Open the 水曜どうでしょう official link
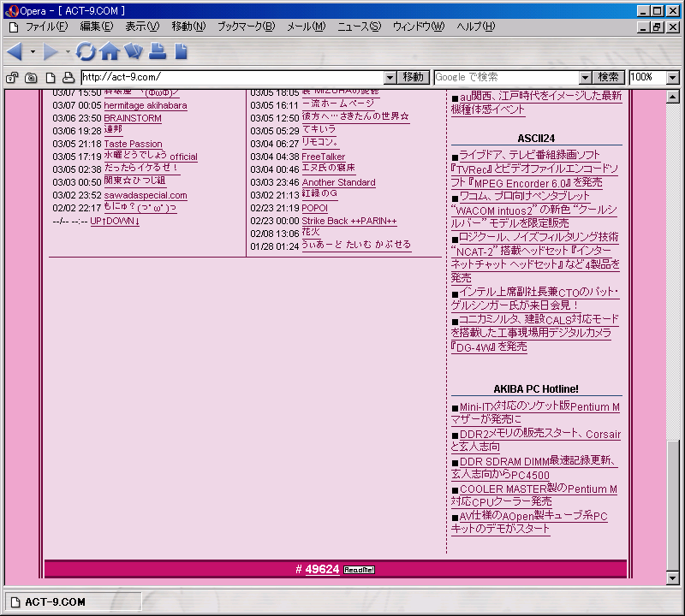 (151, 156)
